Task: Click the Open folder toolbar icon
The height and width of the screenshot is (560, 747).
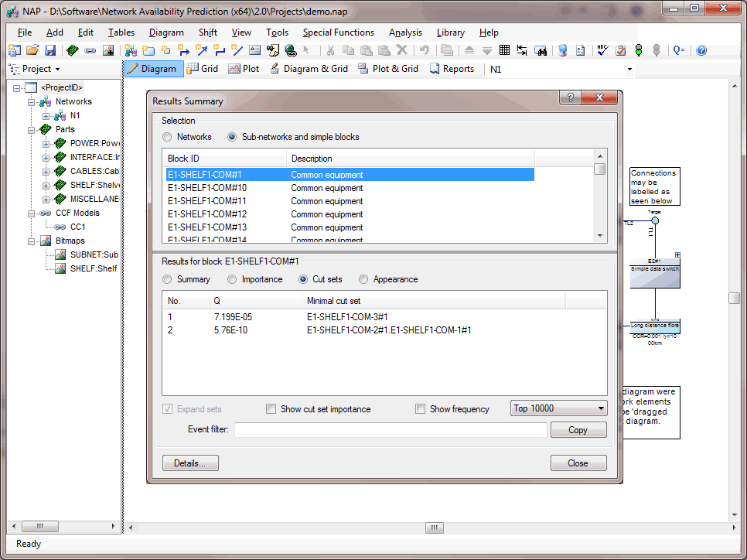Action: 32,50
